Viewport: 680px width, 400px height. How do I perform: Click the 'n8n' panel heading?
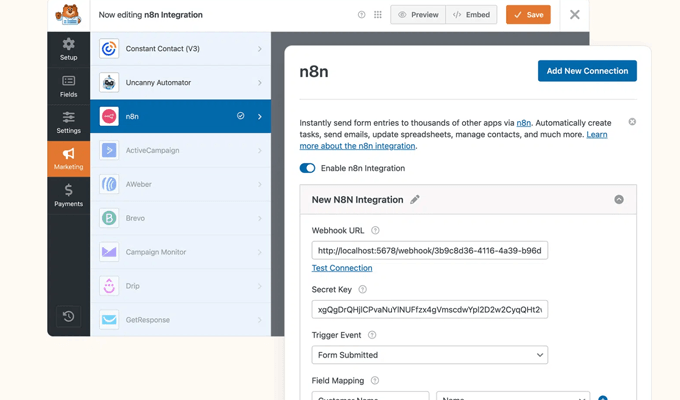(314, 71)
